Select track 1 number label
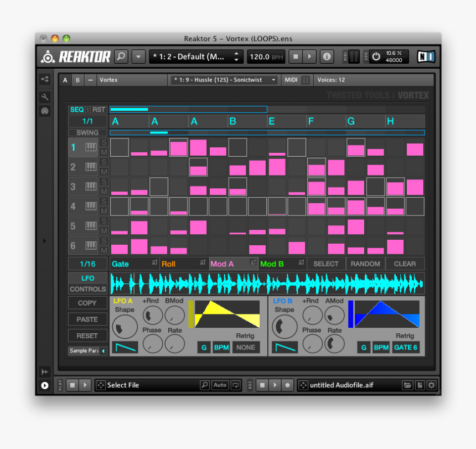The height and width of the screenshot is (449, 476). point(73,147)
